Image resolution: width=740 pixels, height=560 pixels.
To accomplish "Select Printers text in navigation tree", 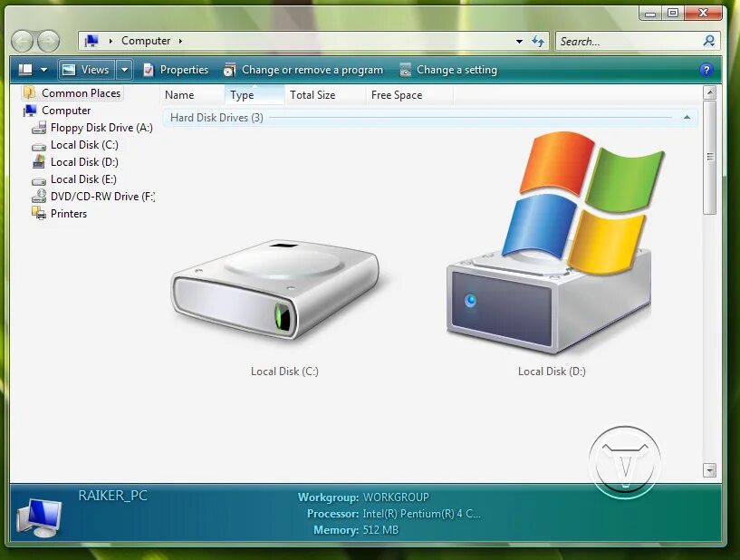I will [x=69, y=214].
